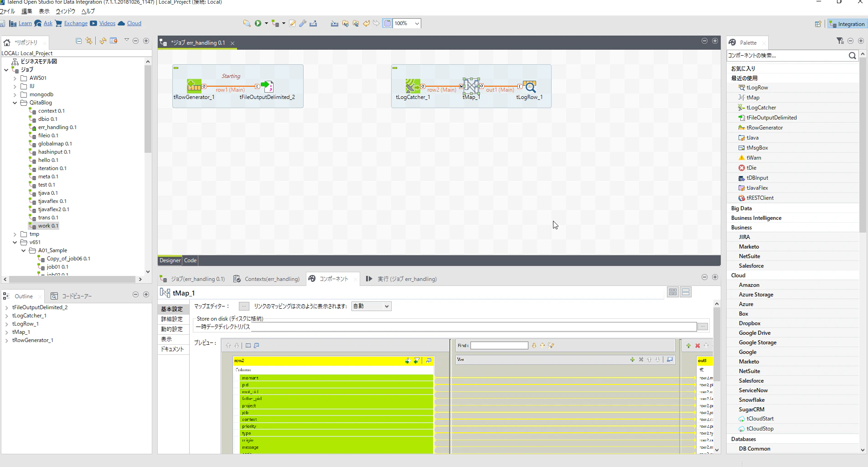868x467 pixels.
Task: Select the tFileOutputDelimited_2 component icon
Action: tap(267, 86)
